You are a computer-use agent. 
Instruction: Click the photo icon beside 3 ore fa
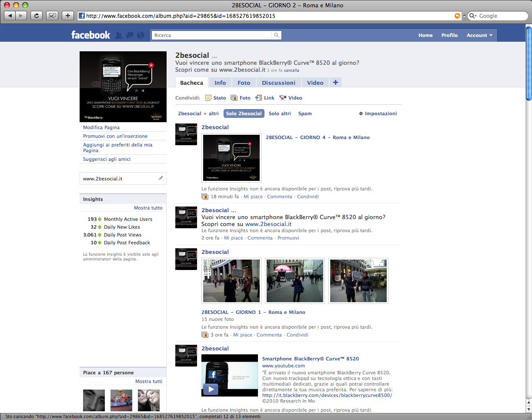205,335
